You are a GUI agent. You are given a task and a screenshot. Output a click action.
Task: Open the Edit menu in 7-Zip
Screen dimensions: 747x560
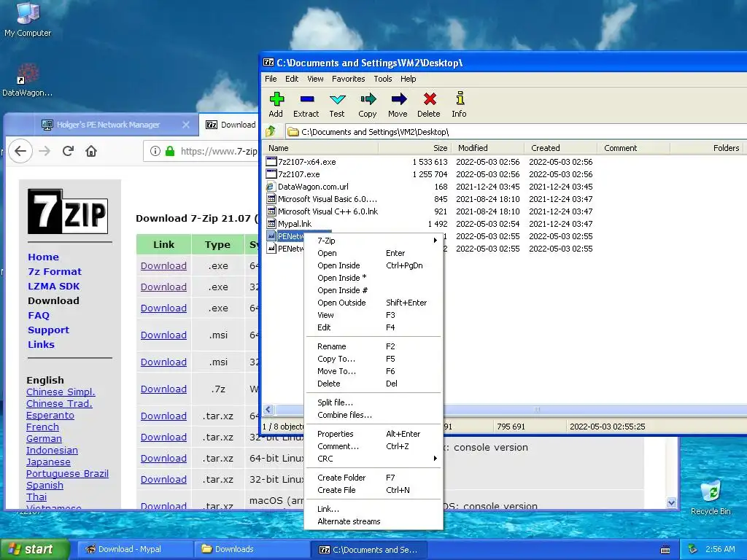[292, 79]
